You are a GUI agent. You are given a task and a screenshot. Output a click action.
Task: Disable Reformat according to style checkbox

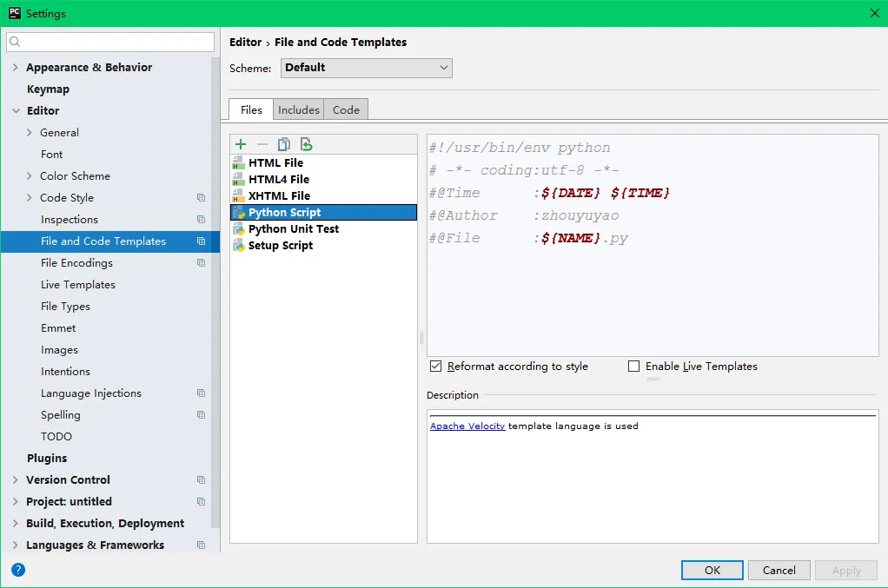(x=436, y=367)
